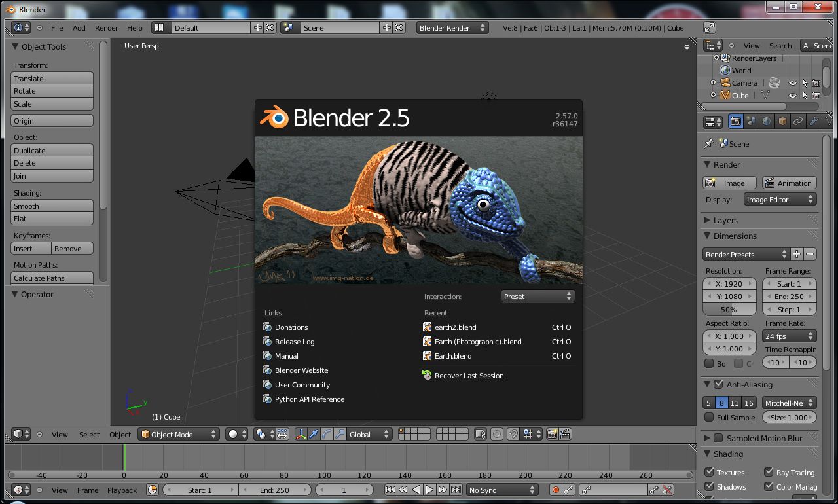Jump to first frame in timeline

click(x=390, y=490)
